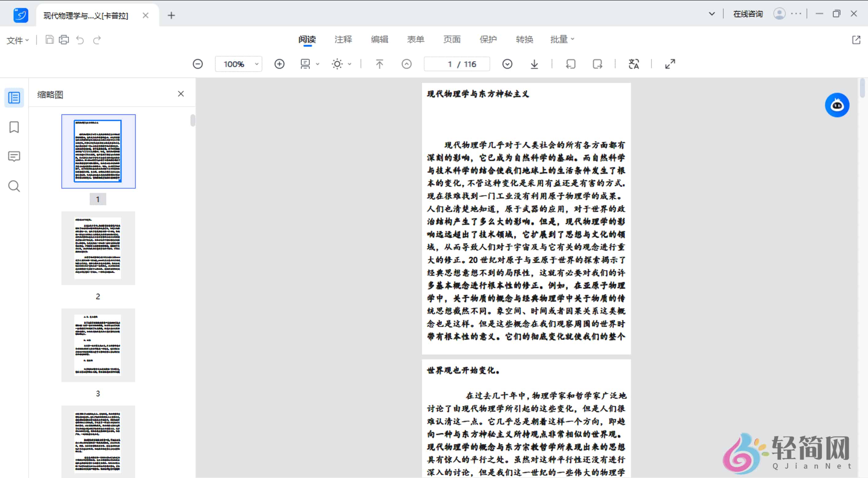Click the translate document icon

[633, 64]
